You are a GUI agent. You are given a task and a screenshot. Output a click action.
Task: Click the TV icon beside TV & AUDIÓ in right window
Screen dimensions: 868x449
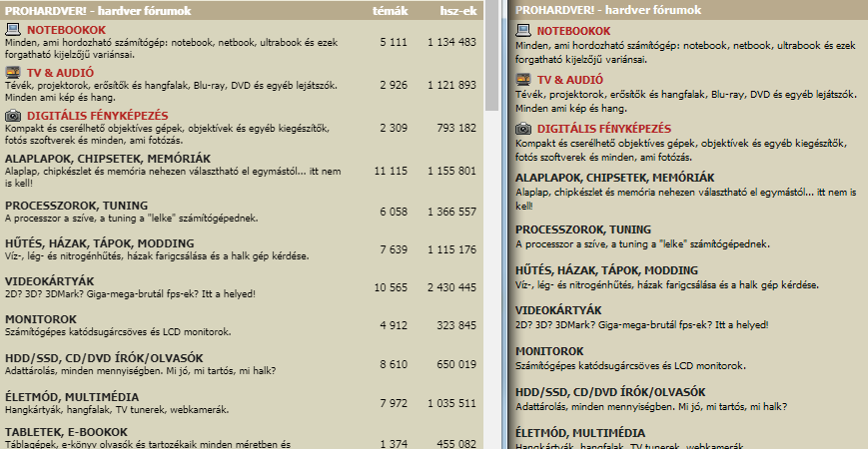tap(523, 79)
